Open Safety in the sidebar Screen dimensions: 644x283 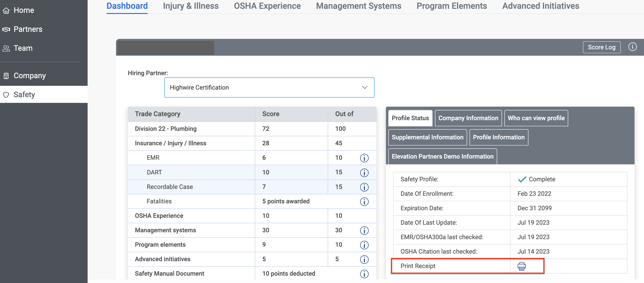[44, 95]
